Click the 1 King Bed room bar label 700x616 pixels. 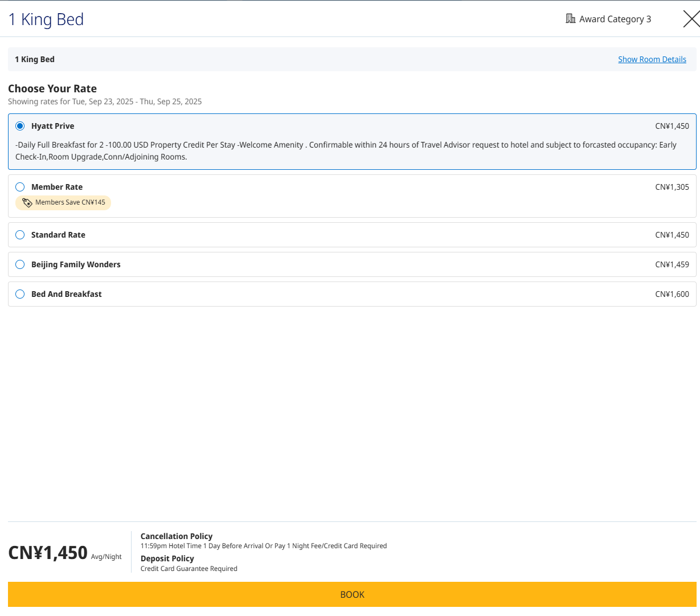click(35, 59)
